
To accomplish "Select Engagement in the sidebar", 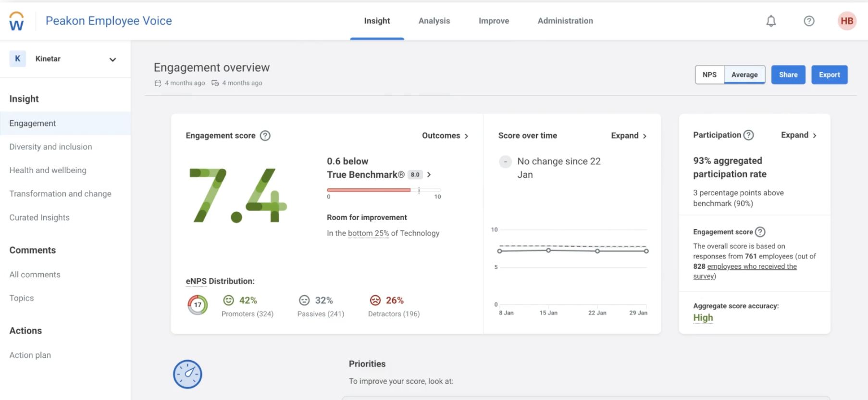I will pyautogui.click(x=65, y=124).
